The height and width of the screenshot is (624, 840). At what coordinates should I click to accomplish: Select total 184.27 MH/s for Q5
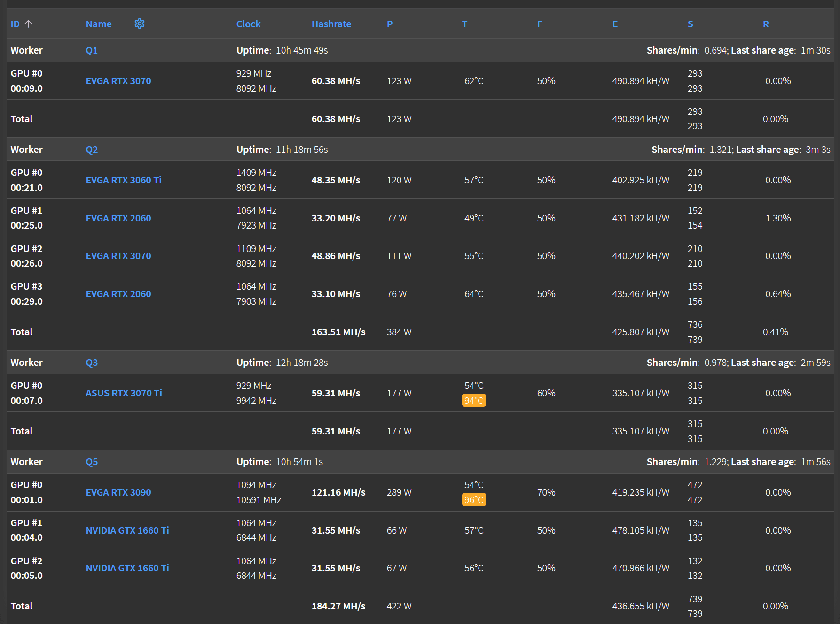pyautogui.click(x=338, y=606)
